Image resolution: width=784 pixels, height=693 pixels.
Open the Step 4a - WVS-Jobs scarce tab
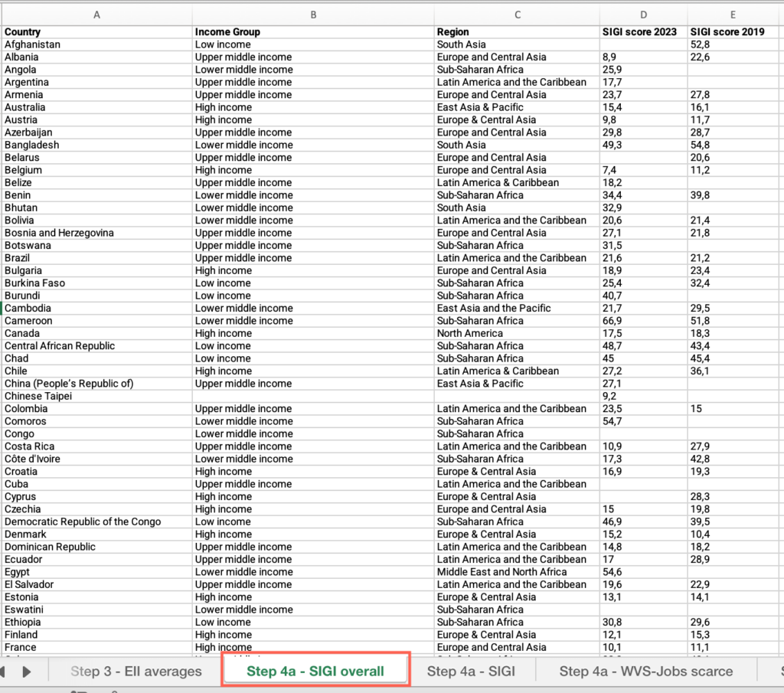[646, 671]
